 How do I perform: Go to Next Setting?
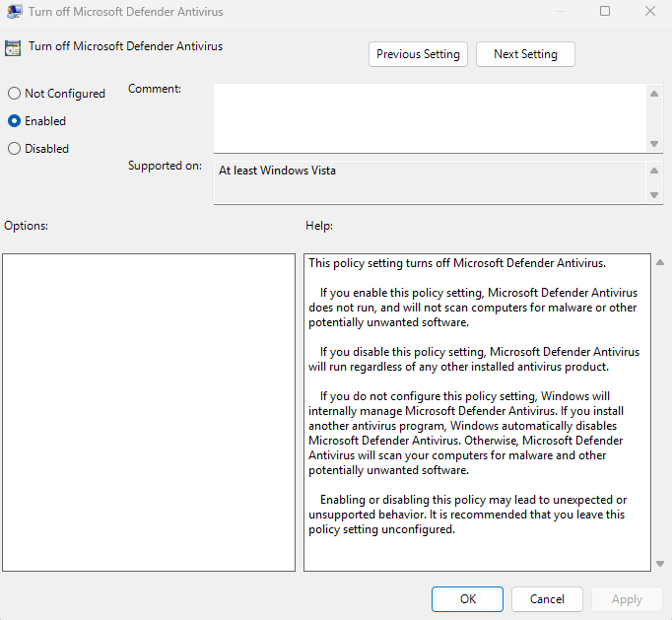[x=525, y=54]
